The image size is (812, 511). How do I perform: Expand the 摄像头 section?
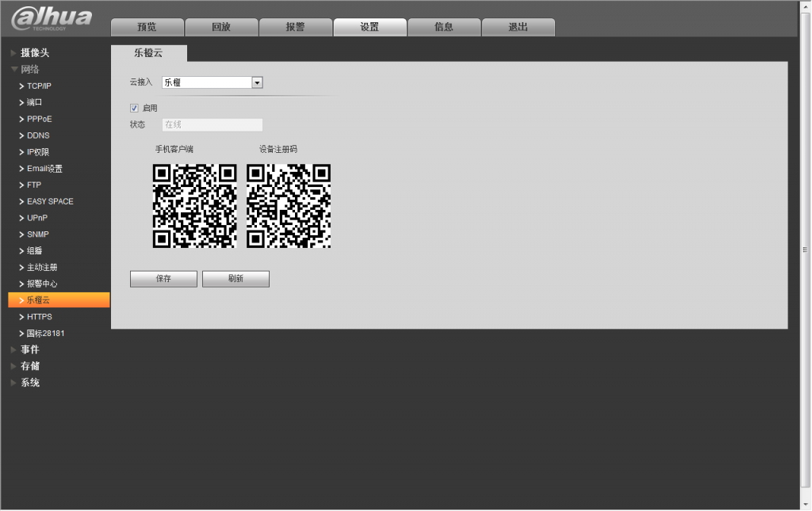point(35,53)
